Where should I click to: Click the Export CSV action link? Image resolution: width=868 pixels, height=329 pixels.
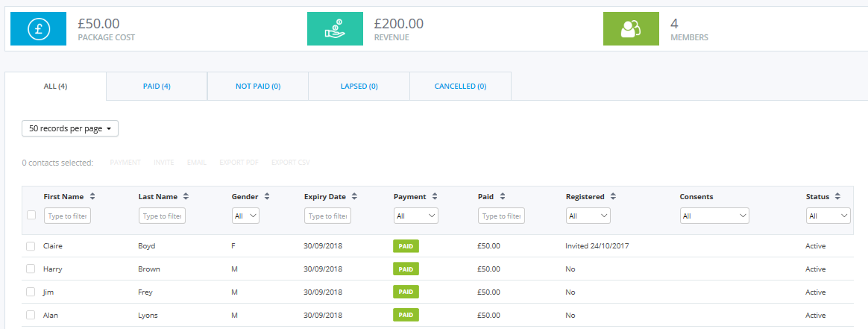[290, 163]
